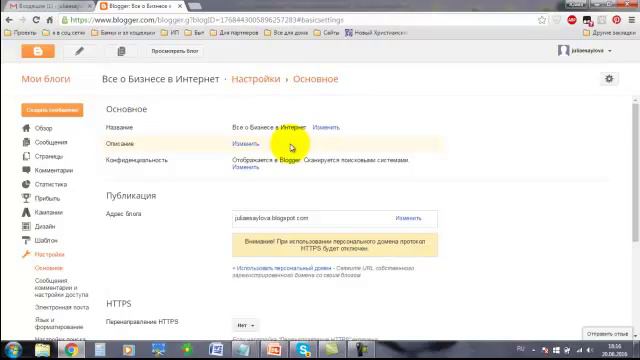Click the Страницы pages icon in sidebar
This screenshot has height=360, width=640.
[x=26, y=156]
